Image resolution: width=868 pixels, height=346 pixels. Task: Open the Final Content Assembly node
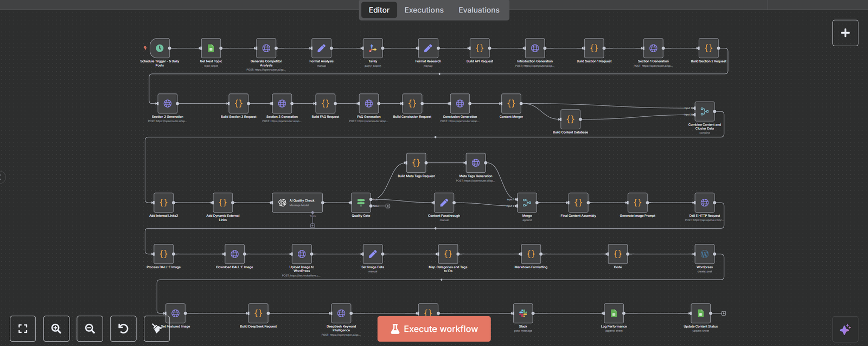coord(578,203)
